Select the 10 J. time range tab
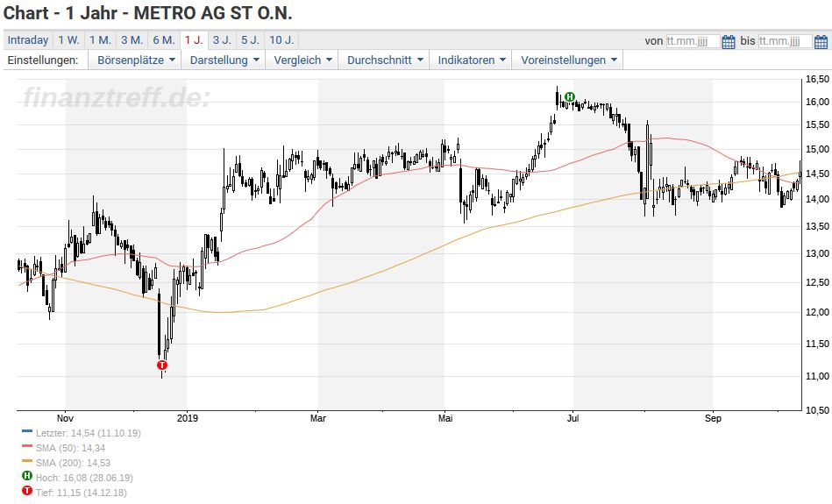This screenshot has height=504, width=832. point(281,40)
